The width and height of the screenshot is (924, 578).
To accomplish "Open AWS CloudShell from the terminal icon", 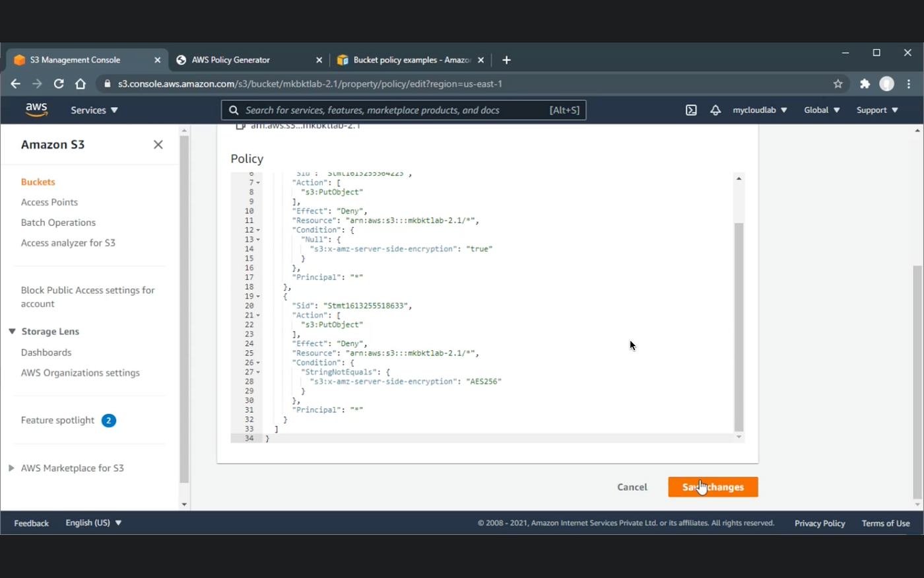I will [690, 110].
